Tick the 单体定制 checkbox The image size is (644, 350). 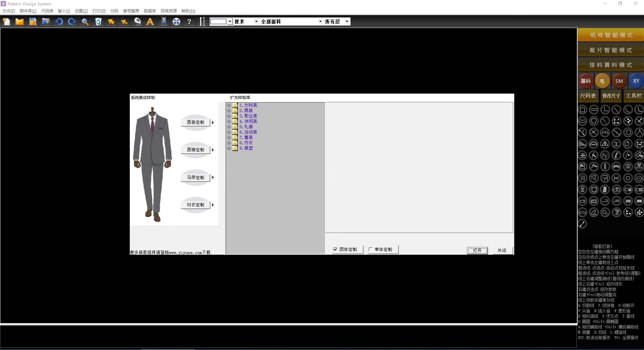(x=371, y=249)
